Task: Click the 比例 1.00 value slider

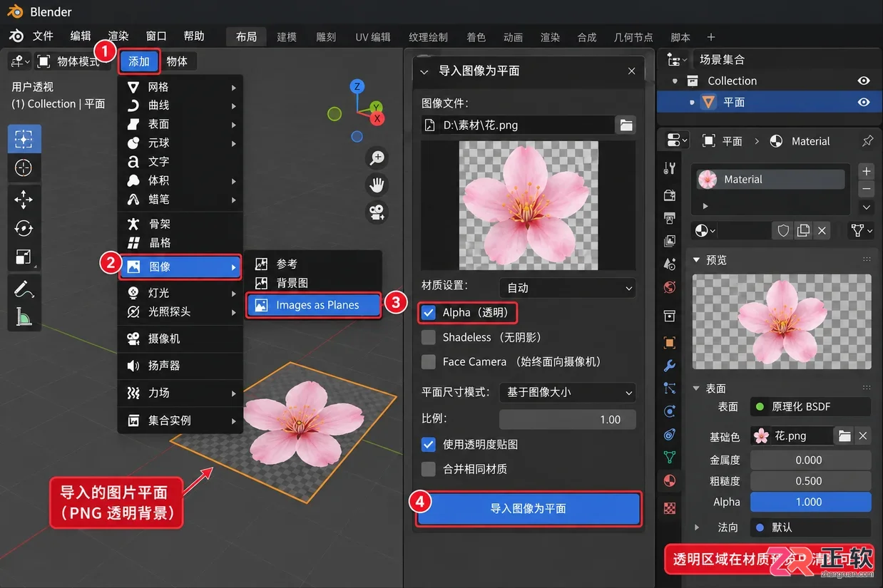Action: pyautogui.click(x=567, y=419)
